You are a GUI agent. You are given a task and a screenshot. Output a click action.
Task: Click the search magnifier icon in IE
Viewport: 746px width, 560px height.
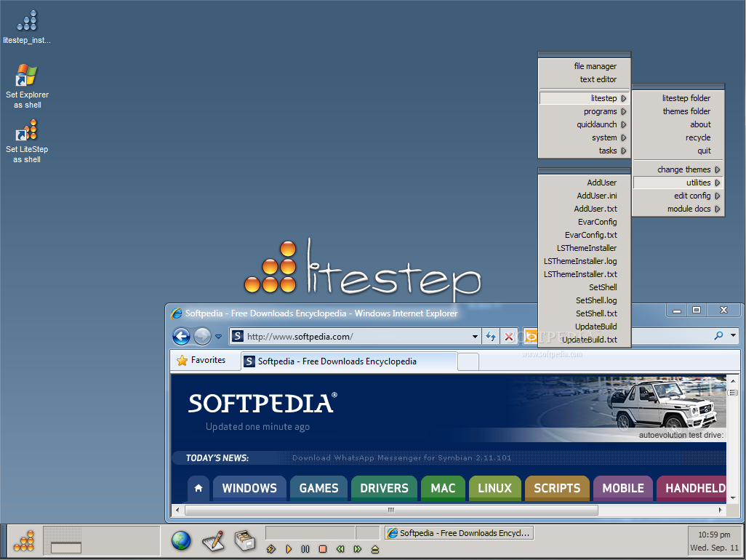coord(718,335)
